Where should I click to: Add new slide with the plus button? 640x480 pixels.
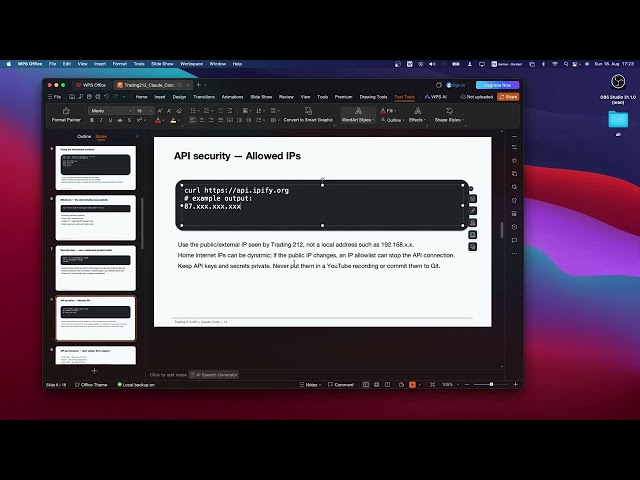pos(94,371)
